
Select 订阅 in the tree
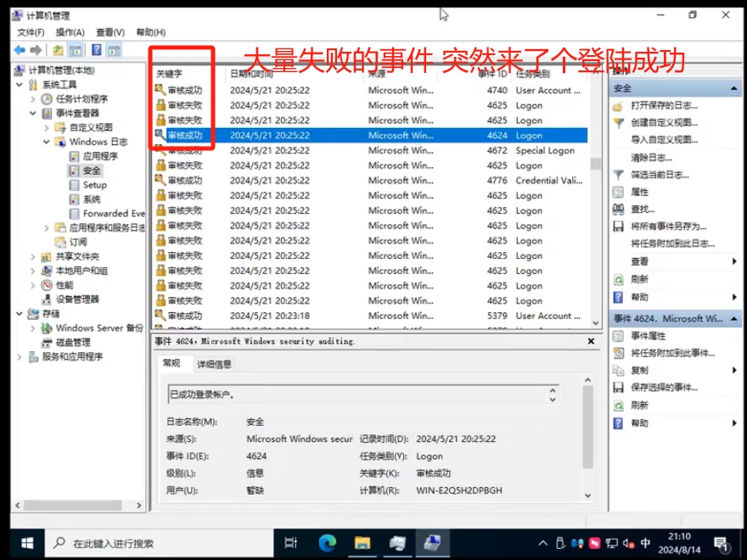(78, 242)
